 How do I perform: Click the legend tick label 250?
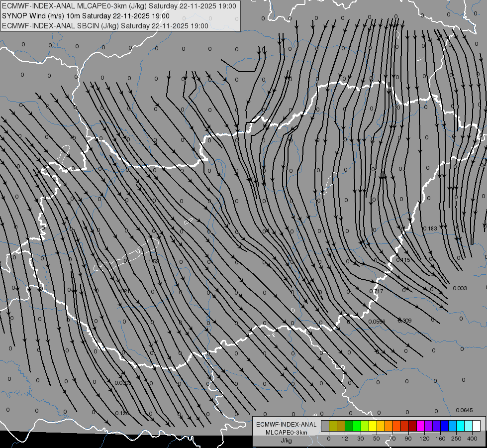456,439
